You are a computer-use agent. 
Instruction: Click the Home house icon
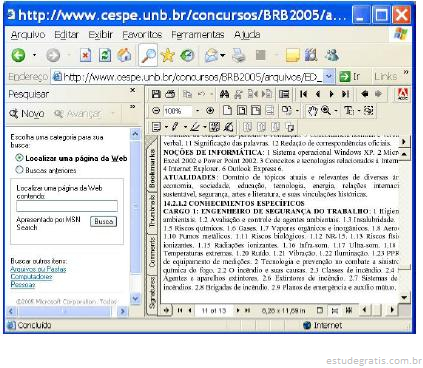[x=124, y=55]
